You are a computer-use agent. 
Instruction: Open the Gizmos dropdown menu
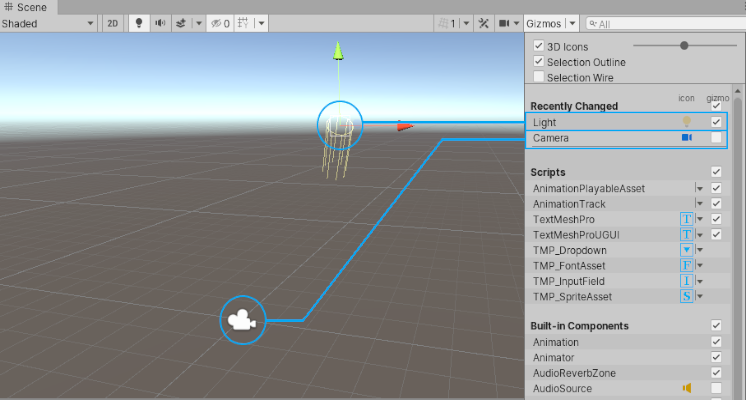(x=551, y=23)
